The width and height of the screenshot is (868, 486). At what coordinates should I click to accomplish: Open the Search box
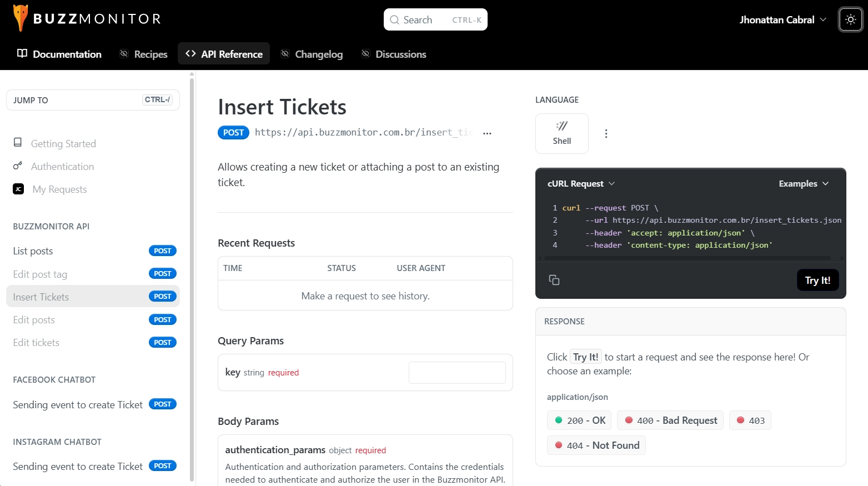[435, 19]
